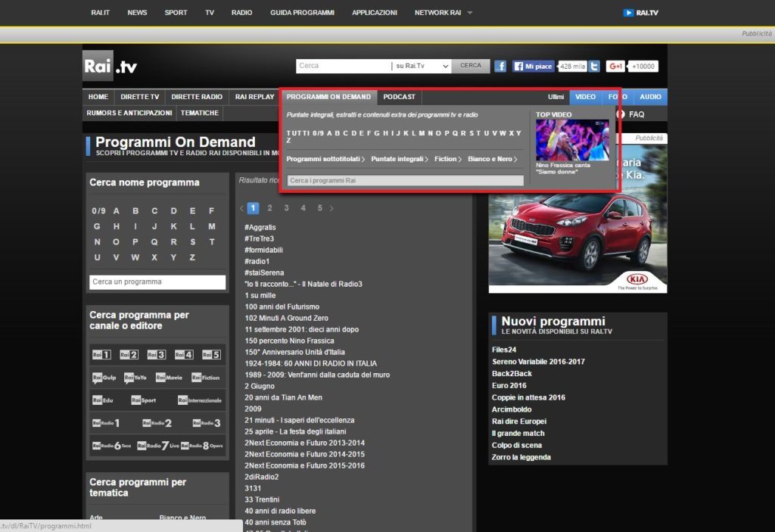
Task: Click the Rai.tv logo in header
Action: click(x=110, y=67)
